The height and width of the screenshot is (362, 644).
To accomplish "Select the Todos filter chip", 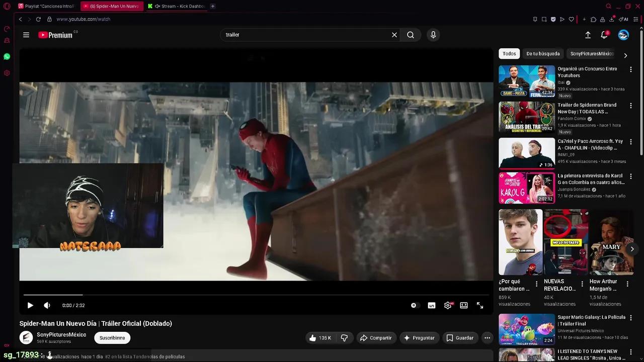I will [509, 54].
